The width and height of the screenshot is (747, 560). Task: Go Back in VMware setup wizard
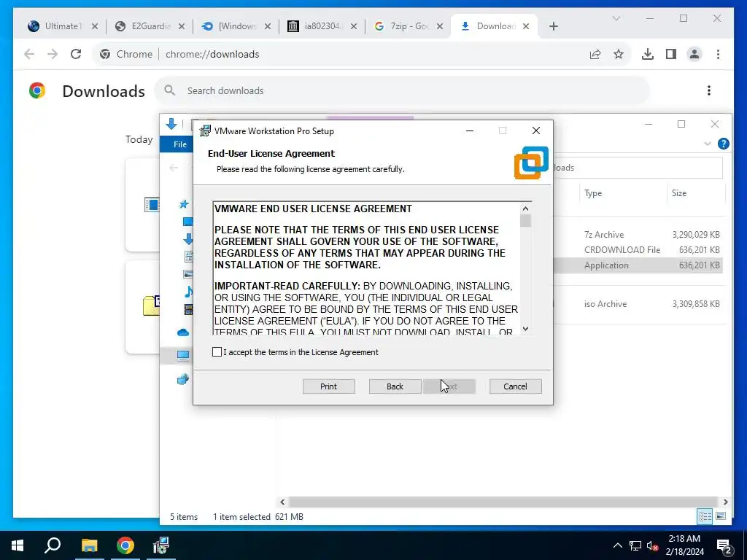coord(395,386)
